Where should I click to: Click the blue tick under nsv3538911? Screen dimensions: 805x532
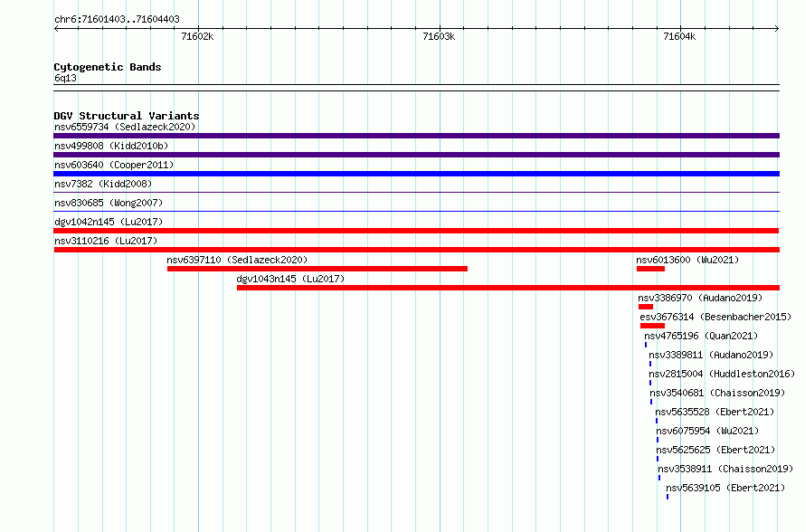tap(659, 478)
